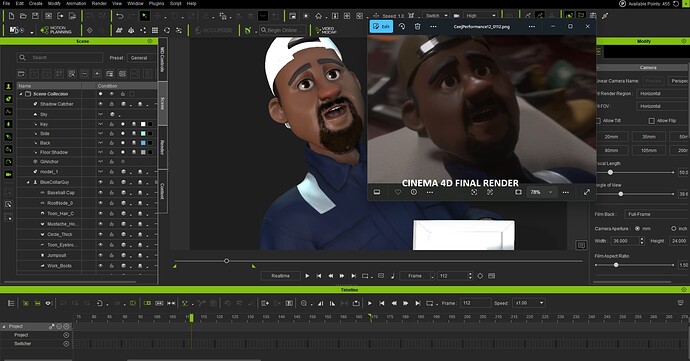Enable the Allow Flip checkbox
Viewport: 690px width, 361px height.
point(652,121)
